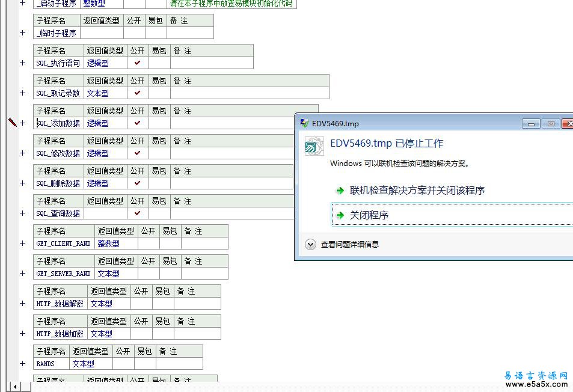The width and height of the screenshot is (573, 392).
Task: Click the 备注 cell of SQL_执行语句
Action: coord(212,63)
